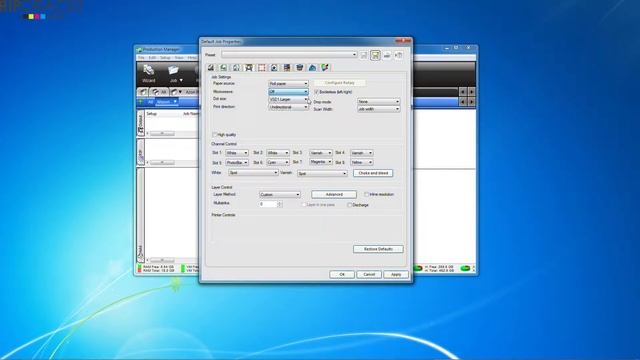
Task: Open the Slot 2 channel dropdown
Action: (278, 153)
